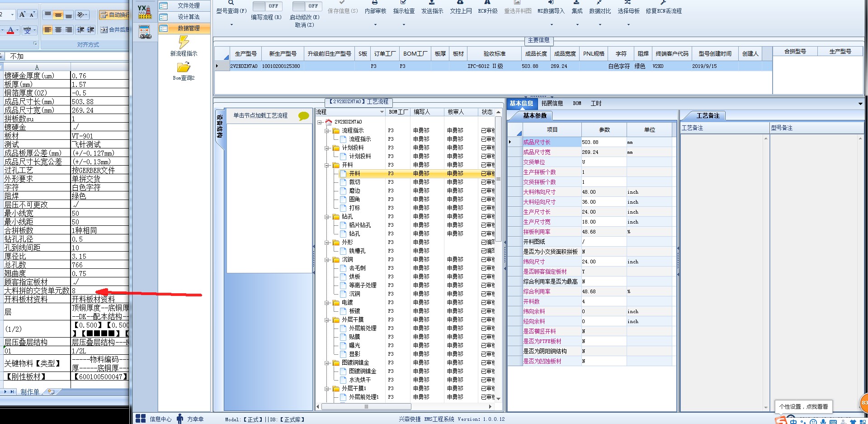
Task: Click the 文控上网 toolbar button
Action: pyautogui.click(x=461, y=8)
